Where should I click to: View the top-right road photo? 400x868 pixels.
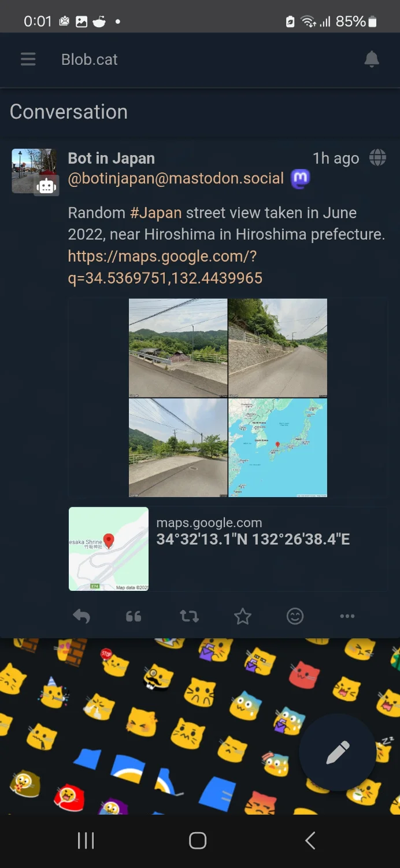[278, 348]
